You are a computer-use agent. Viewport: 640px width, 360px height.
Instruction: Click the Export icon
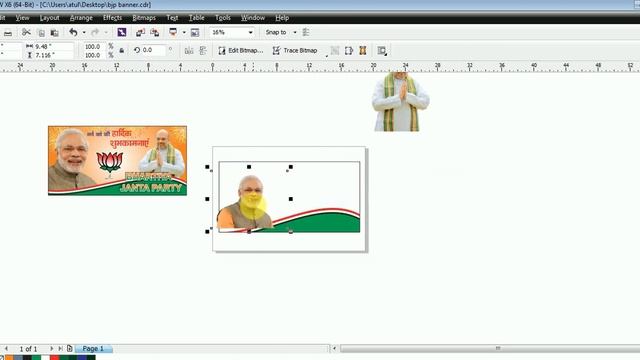click(155, 32)
